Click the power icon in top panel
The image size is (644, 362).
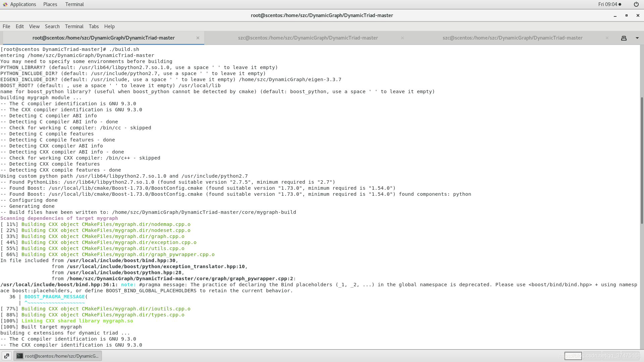coord(636,4)
